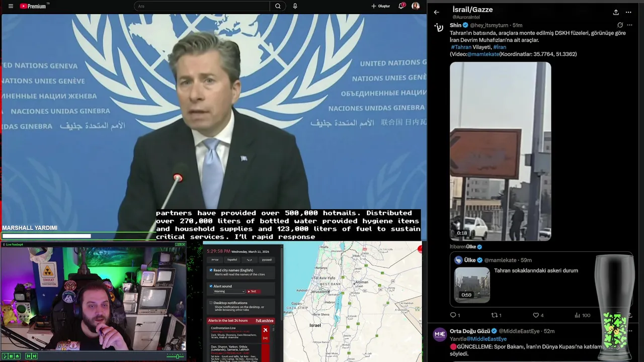Toggle Read city names (English) checkbox
The height and width of the screenshot is (362, 644).
(211, 270)
